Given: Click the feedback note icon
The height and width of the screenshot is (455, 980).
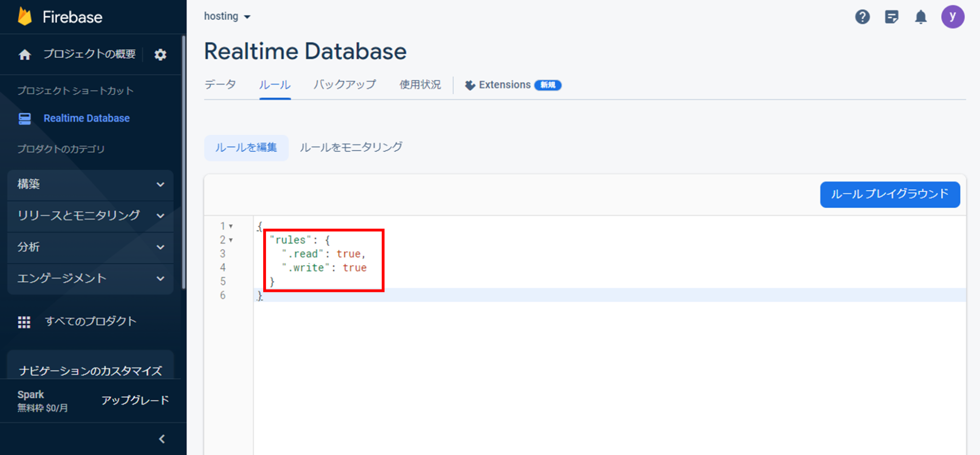Looking at the screenshot, I should (891, 16).
